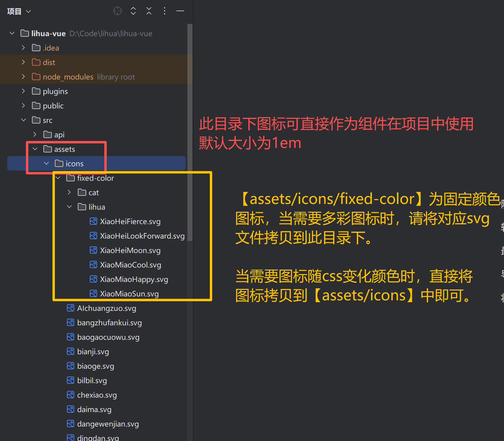Click the expand all icon in project toolbar
504x441 pixels.
[133, 11]
